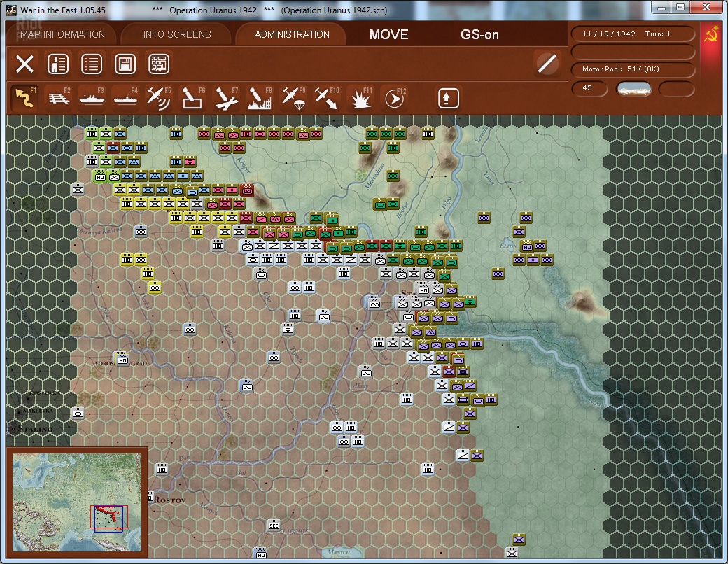This screenshot has width=728, height=564.
Task: Click the save game floppy disk icon
Action: (125, 64)
